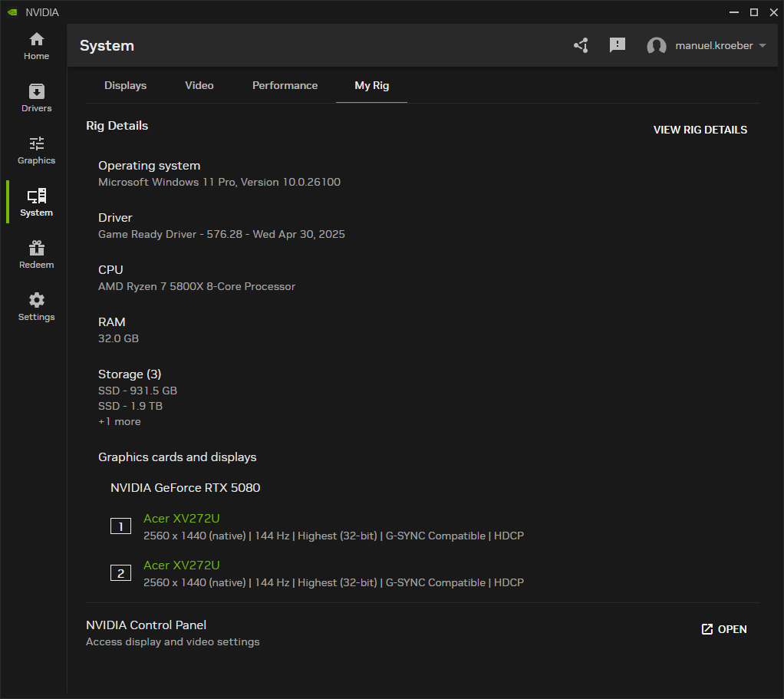
Task: Click the 'Graphics cards and displays' heading
Action: point(177,457)
